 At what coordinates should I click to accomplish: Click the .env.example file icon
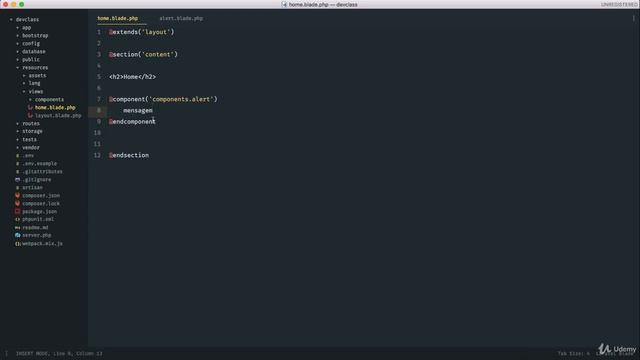point(18,163)
